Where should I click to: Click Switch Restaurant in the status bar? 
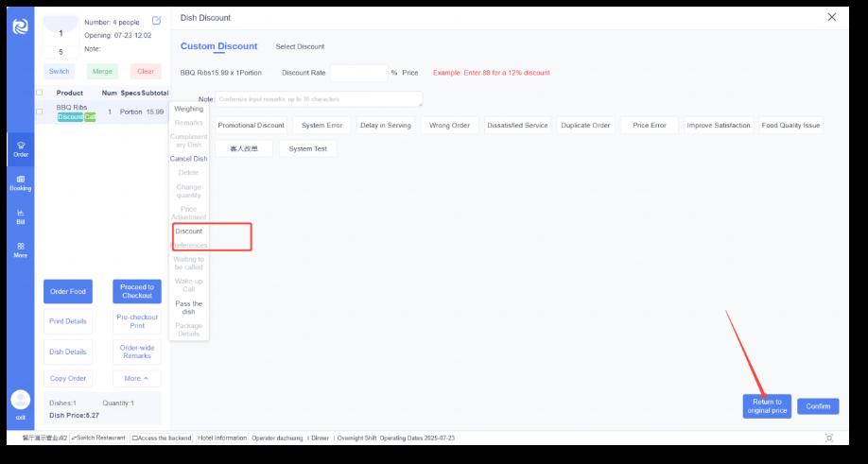coord(100,438)
